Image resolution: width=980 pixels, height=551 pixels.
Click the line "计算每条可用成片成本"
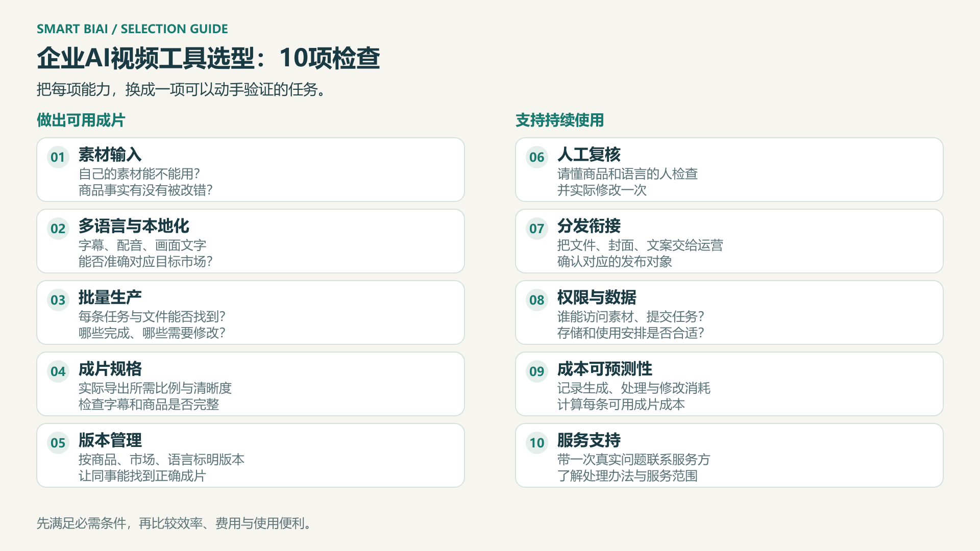(621, 405)
